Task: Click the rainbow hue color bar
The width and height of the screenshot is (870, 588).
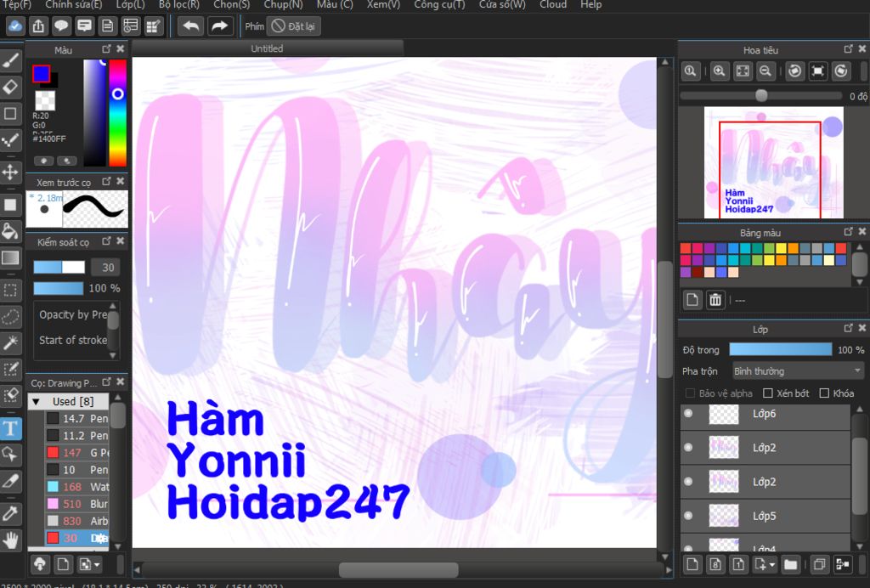Action: [117, 113]
